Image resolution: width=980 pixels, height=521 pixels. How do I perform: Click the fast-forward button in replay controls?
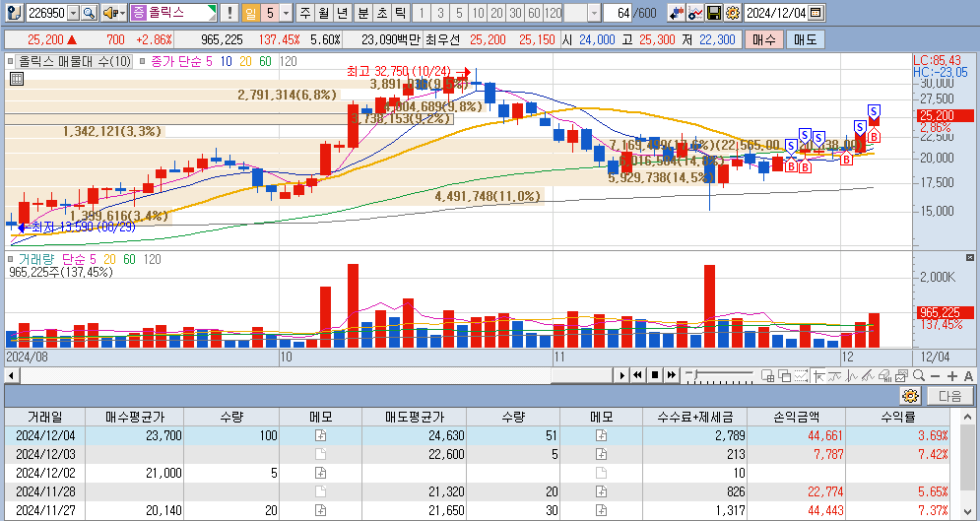[672, 375]
